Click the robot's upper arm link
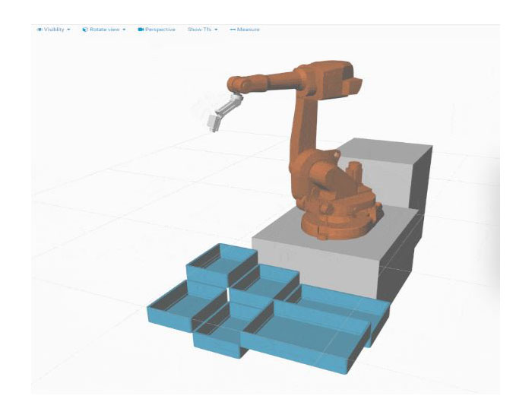Viewport: 532px width, 418px height. (x=306, y=137)
